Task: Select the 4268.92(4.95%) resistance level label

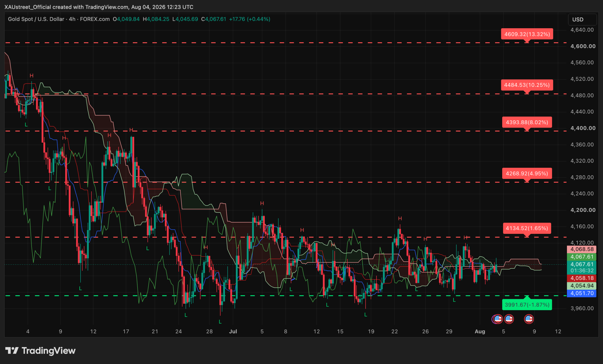Action: 527,173
